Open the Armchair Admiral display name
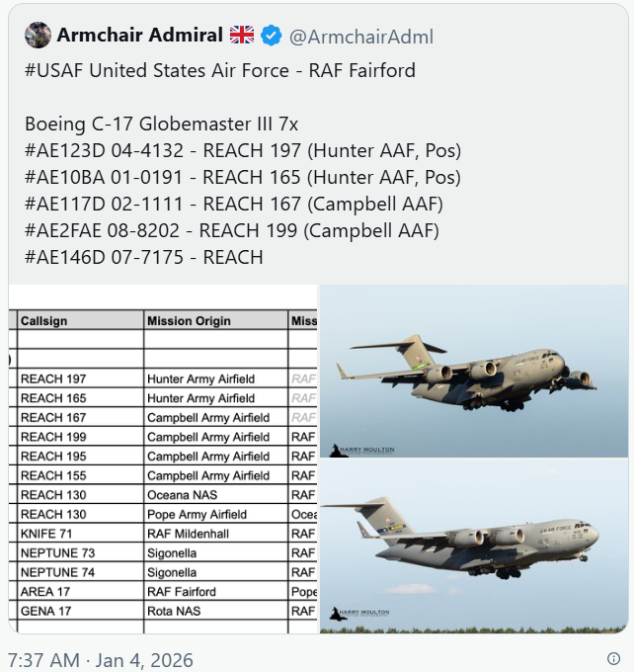The width and height of the screenshot is (634, 672). (139, 36)
